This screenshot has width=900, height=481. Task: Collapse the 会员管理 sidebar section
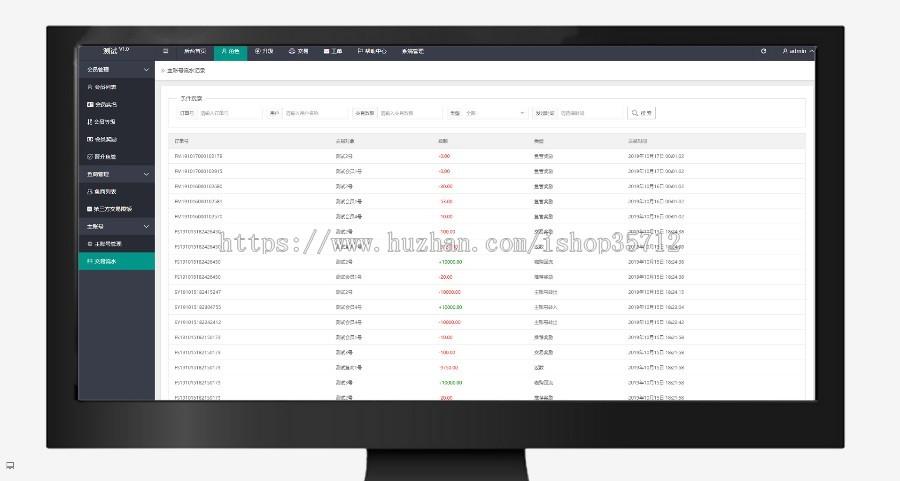coord(117,69)
